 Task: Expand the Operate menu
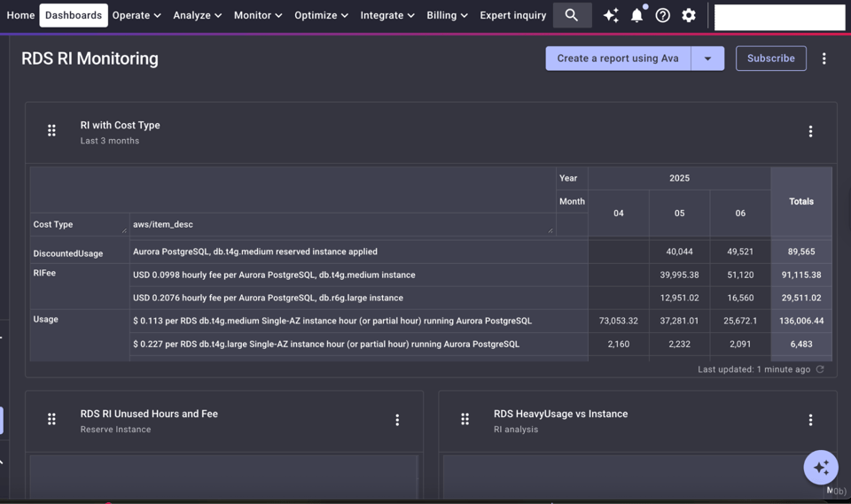click(x=137, y=15)
